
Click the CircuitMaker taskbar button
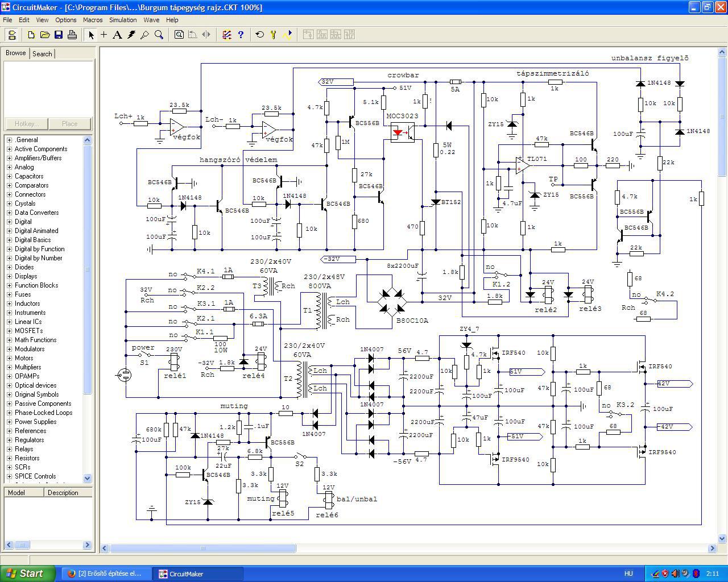pos(199,573)
